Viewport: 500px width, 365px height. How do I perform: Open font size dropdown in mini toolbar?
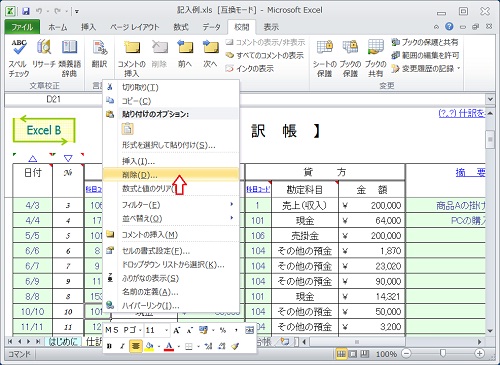click(166, 330)
